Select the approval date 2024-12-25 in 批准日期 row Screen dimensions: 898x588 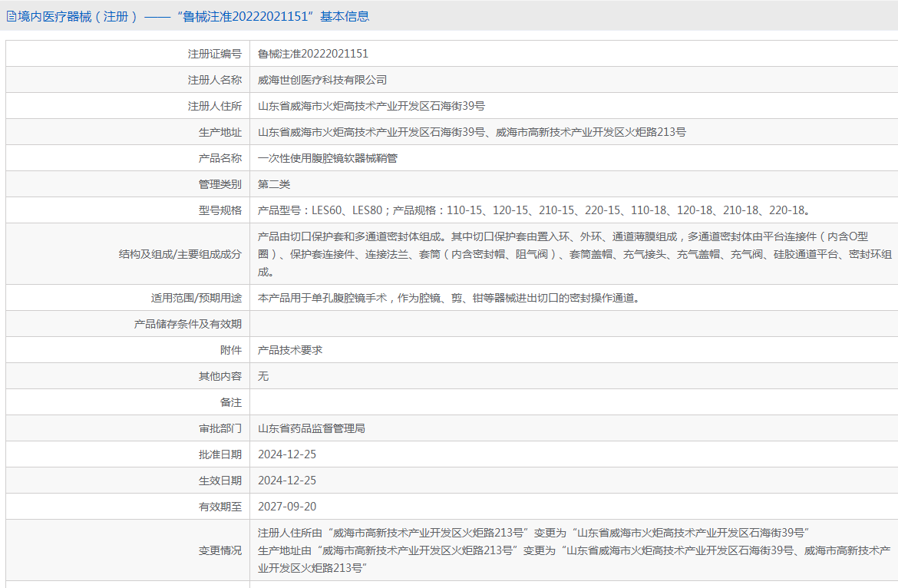coord(287,454)
